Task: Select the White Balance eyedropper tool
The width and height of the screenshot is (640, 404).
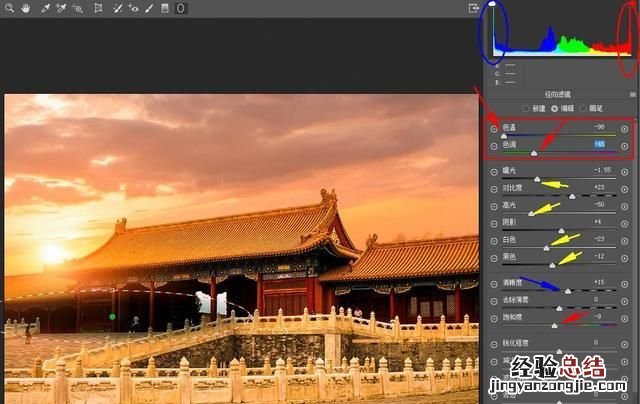Action: tap(45, 8)
